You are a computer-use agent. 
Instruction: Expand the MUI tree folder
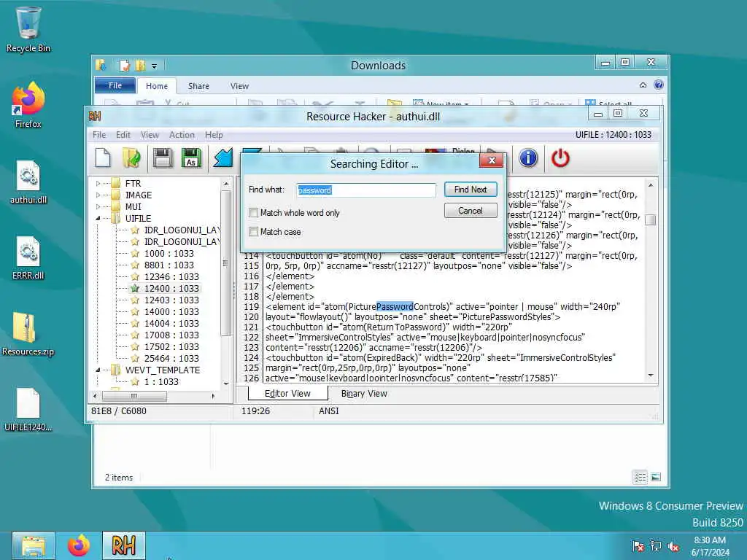pos(98,206)
